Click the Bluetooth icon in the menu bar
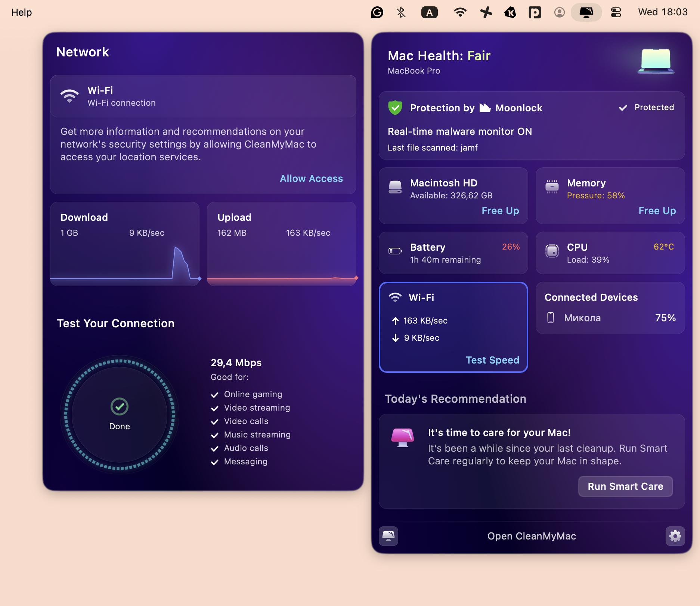The height and width of the screenshot is (606, 700). pos(401,12)
